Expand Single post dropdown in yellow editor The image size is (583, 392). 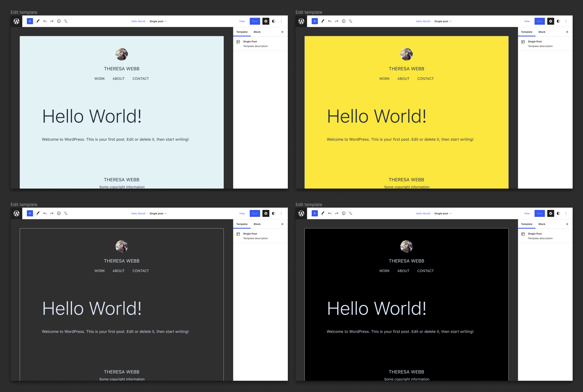(x=443, y=21)
